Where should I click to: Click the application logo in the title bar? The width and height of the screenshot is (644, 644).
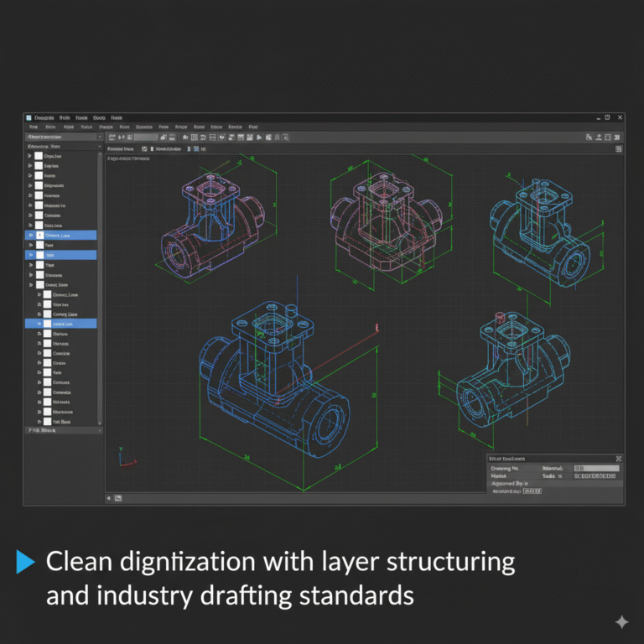pos(29,118)
